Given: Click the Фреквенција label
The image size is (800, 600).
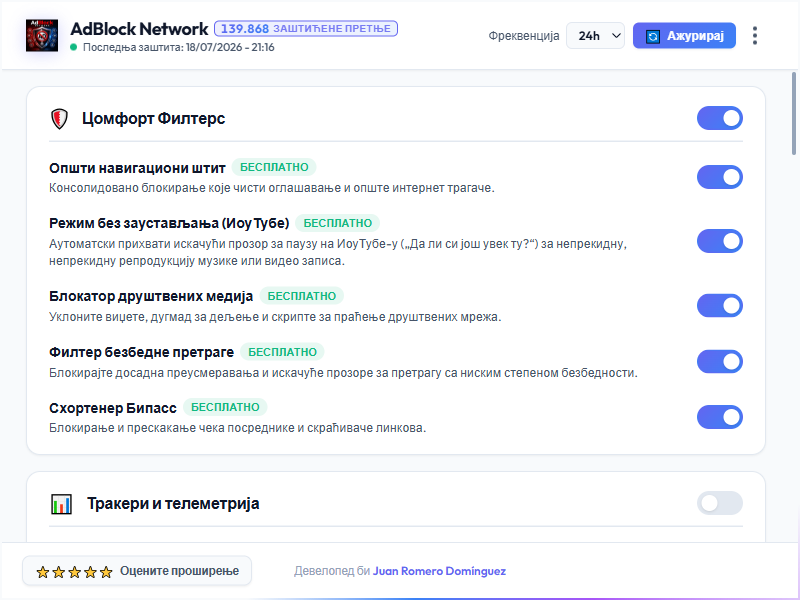Looking at the screenshot, I should (x=524, y=36).
